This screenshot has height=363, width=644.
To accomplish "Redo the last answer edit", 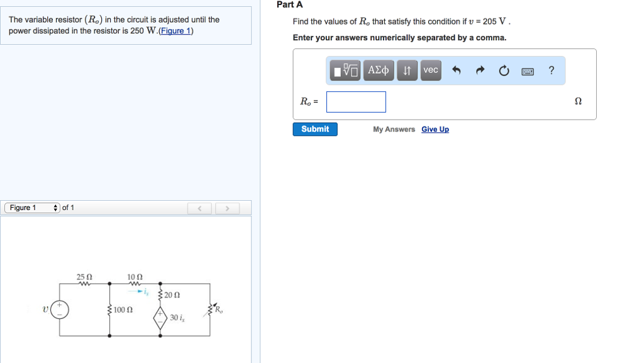I will point(479,70).
